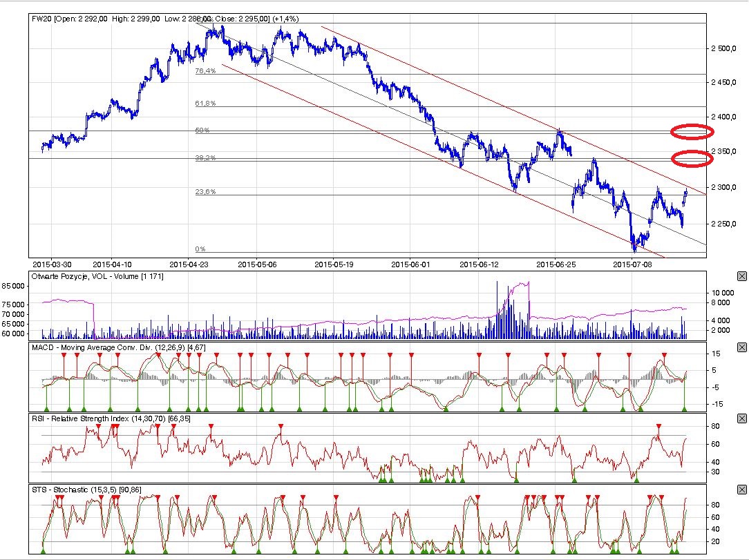Click the 2015-06-01 date on time axis

point(410,263)
